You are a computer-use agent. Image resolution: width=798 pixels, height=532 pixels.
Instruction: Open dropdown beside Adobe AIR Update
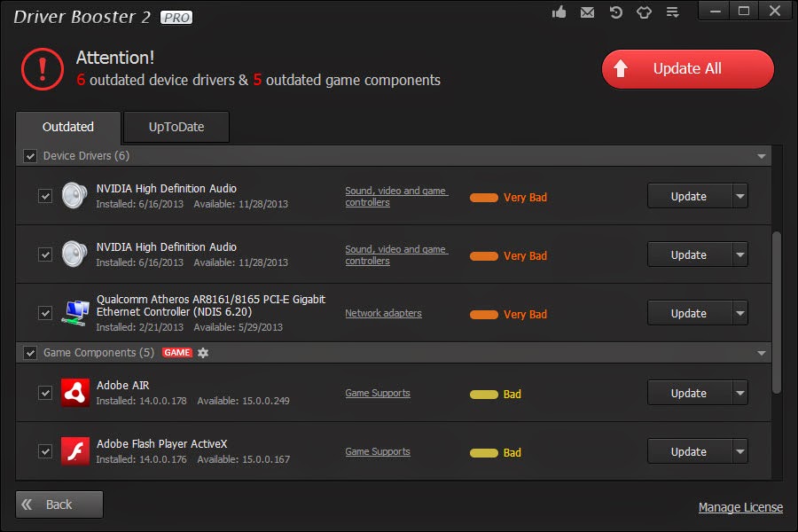(740, 393)
